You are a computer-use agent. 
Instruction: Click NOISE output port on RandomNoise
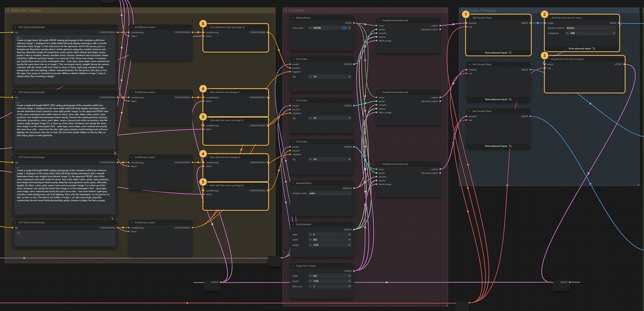[x=354, y=23]
